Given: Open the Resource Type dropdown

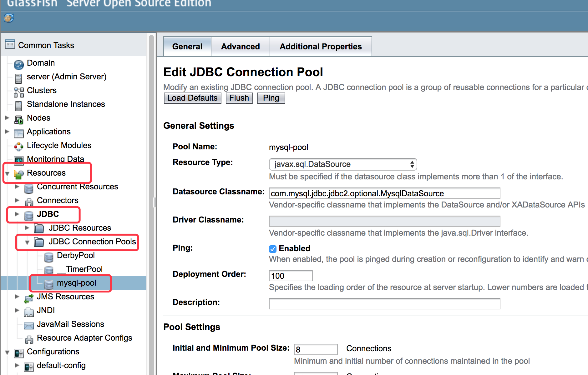Looking at the screenshot, I should coord(343,164).
